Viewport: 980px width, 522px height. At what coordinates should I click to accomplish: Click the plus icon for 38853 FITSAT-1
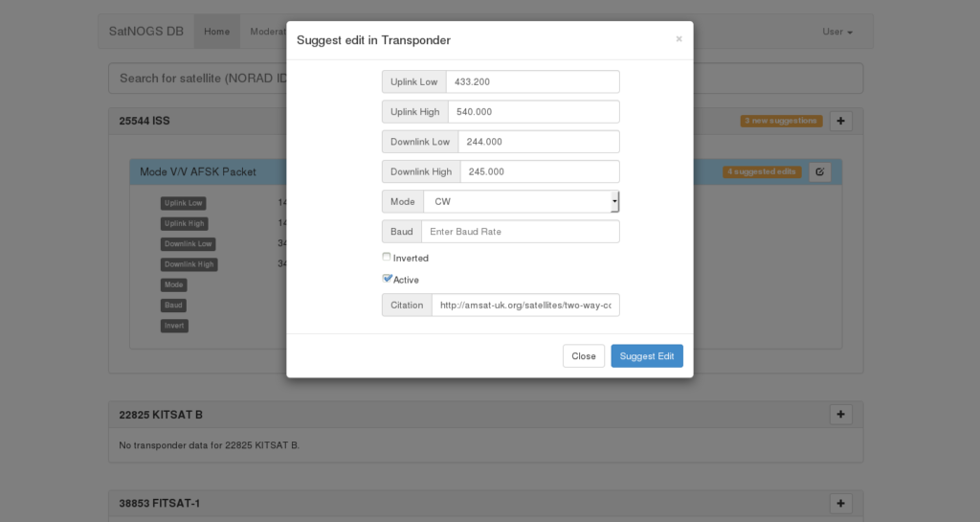[840, 504]
